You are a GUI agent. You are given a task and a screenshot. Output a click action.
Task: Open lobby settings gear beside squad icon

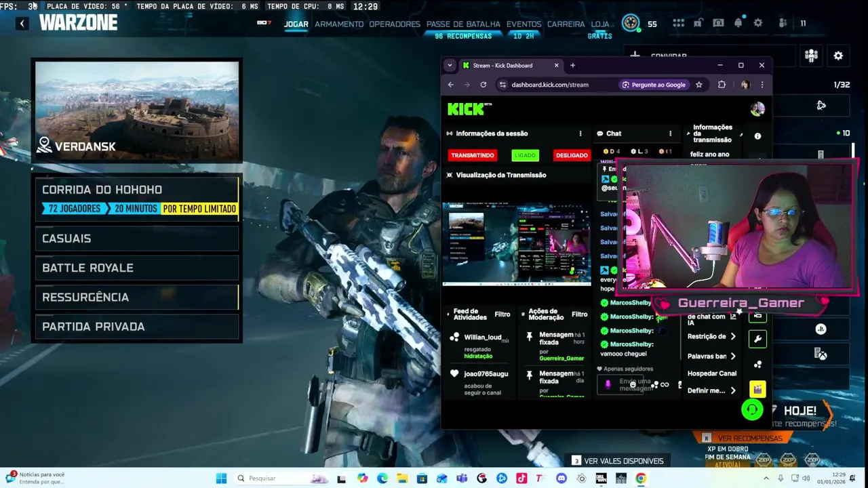(x=838, y=56)
